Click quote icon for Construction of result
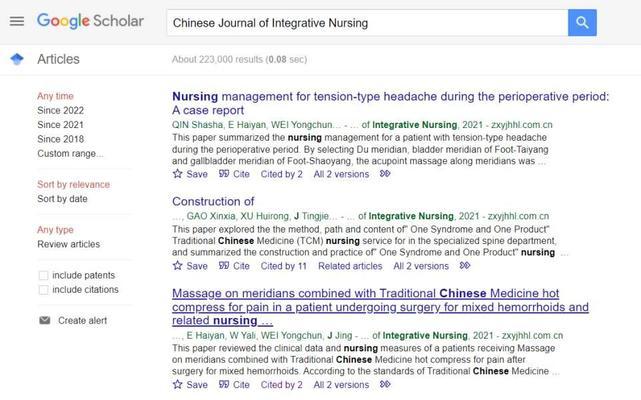The width and height of the screenshot is (641, 400). tap(224, 266)
